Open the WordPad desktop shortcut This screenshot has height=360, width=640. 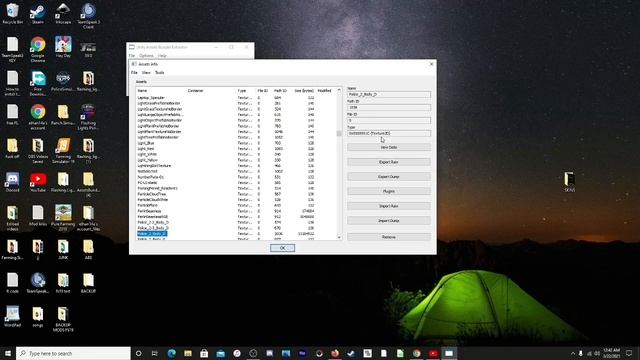[13, 317]
